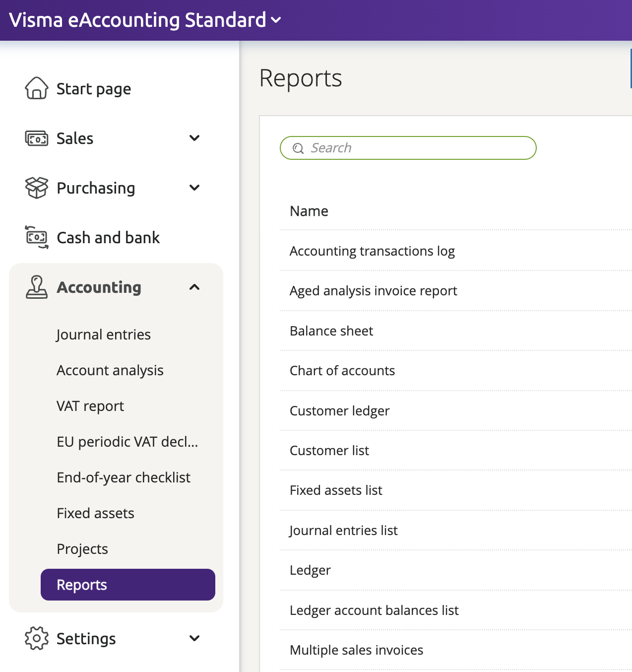Click the Start page house icon
Viewport: 632px width, 672px height.
pyautogui.click(x=36, y=89)
